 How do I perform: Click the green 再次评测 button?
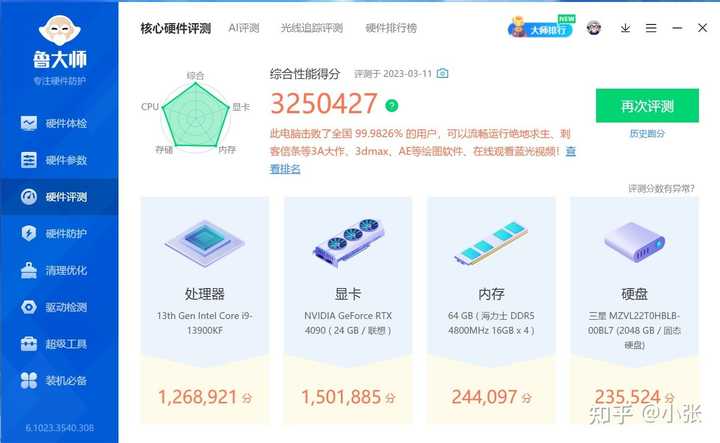point(647,106)
